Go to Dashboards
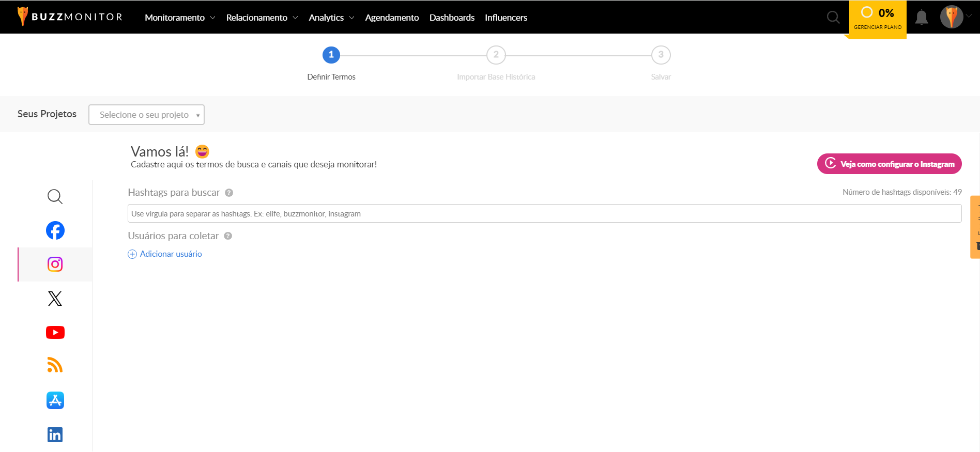The height and width of the screenshot is (452, 980). (x=452, y=18)
